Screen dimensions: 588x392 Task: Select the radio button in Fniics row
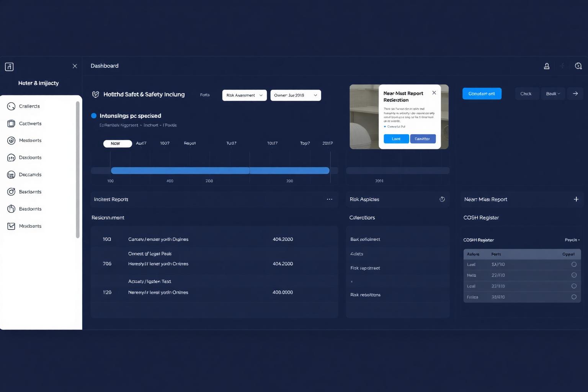click(x=574, y=297)
